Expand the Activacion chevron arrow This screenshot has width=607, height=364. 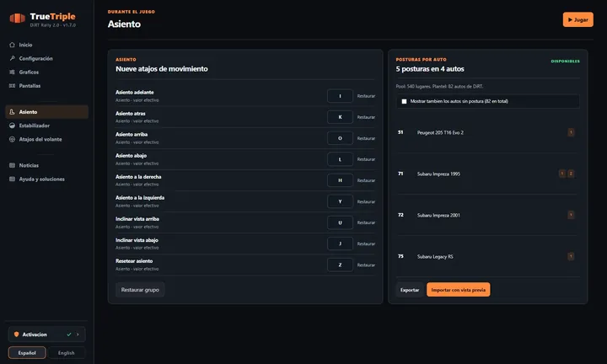tap(78, 335)
